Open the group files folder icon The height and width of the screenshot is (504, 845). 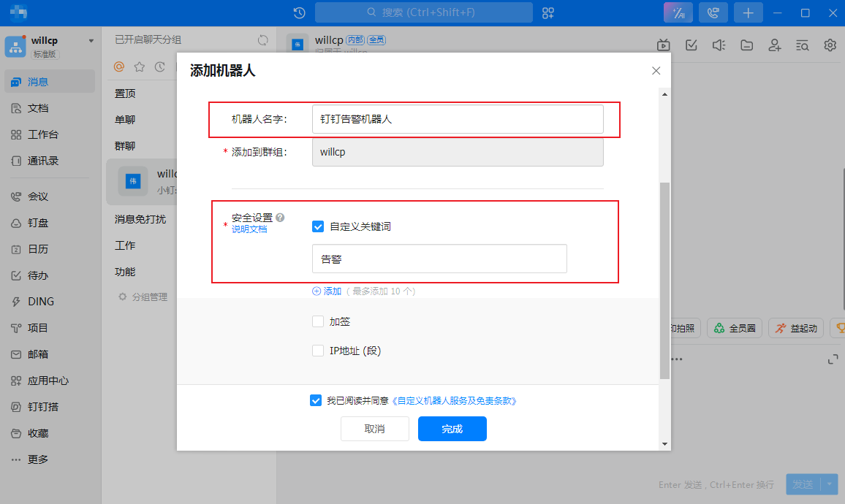point(747,45)
